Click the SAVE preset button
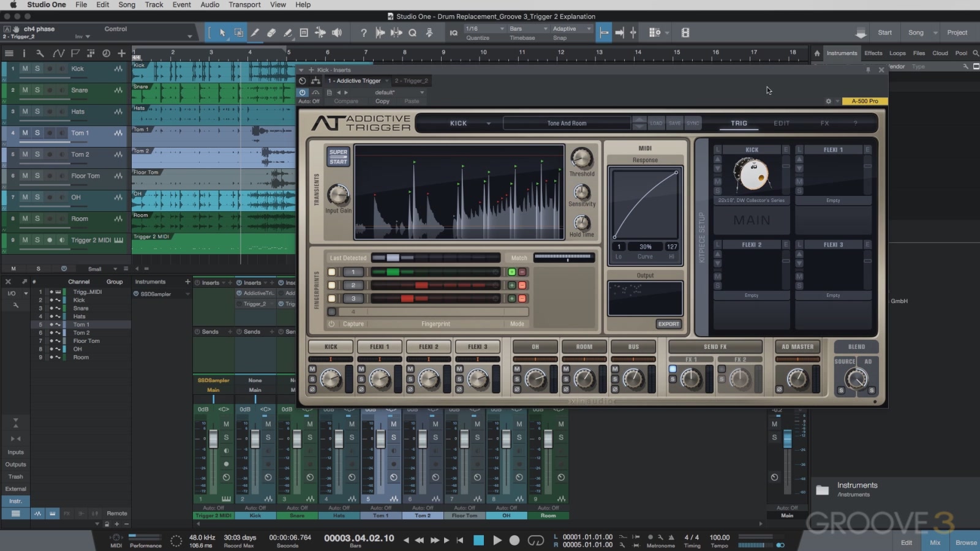This screenshot has width=980, height=551. (674, 123)
